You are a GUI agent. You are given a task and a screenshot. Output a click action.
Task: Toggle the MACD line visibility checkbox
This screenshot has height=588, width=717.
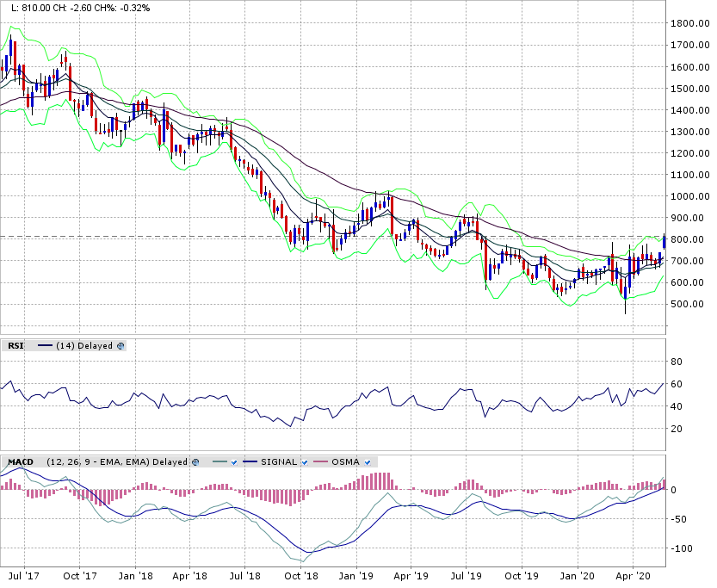(233, 462)
